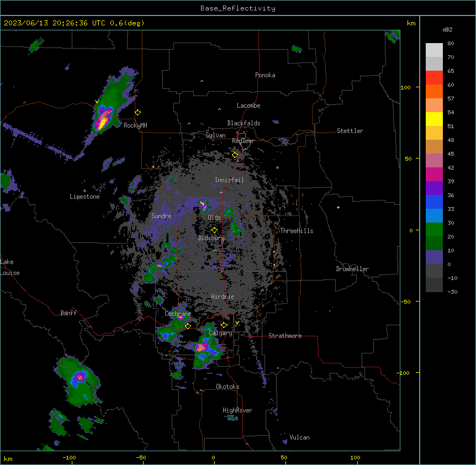Select the orange 57-60 dBZ legend swatch
The width and height of the screenshot is (476, 465).
tap(434, 91)
